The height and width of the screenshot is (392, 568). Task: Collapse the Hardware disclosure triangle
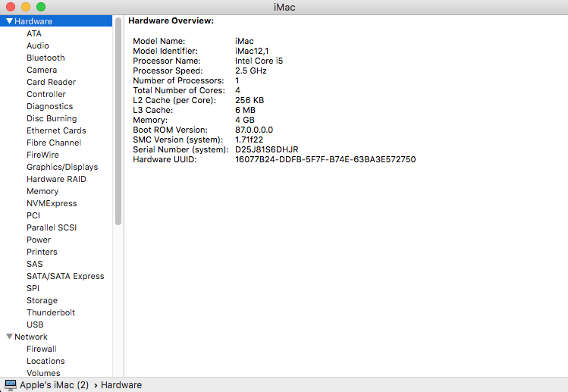9,21
